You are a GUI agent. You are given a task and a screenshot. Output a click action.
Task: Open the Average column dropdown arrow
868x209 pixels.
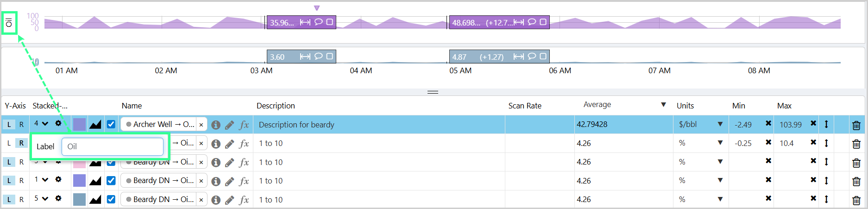663,105
